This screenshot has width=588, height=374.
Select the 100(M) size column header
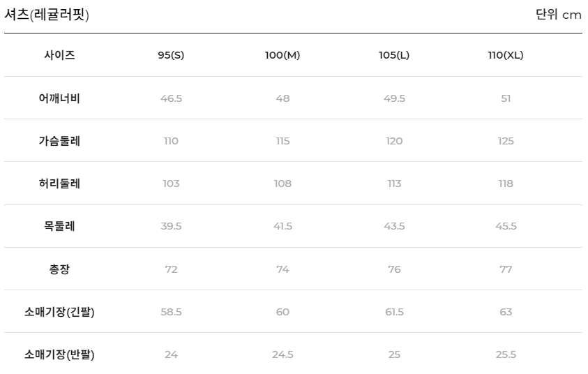(282, 56)
